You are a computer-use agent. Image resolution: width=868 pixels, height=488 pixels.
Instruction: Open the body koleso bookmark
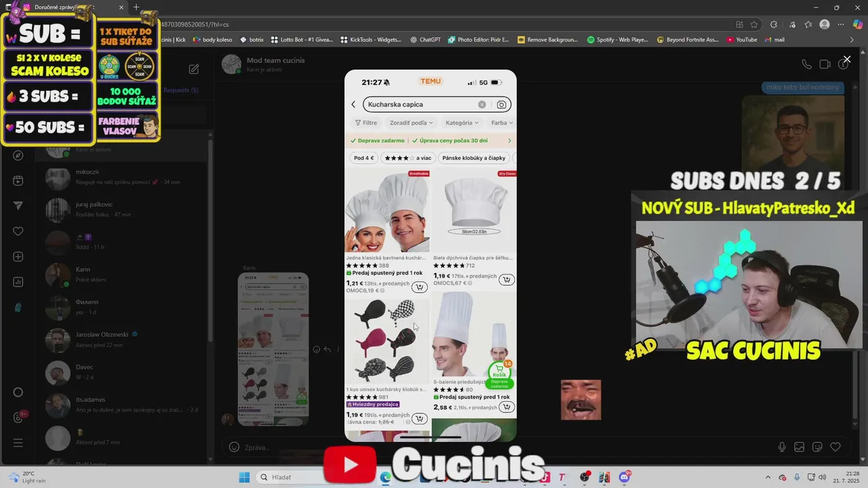point(212,39)
